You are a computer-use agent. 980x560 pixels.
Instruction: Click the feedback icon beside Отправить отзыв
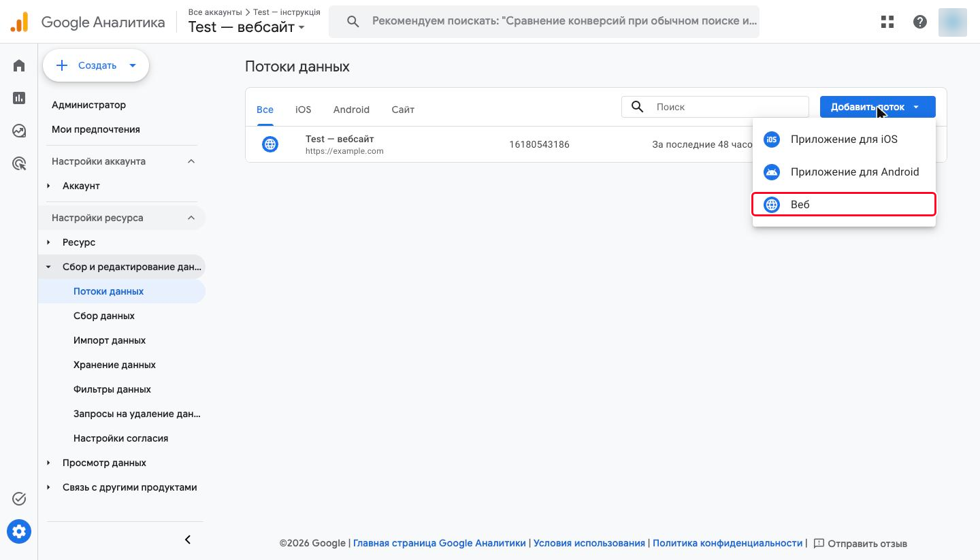point(819,543)
